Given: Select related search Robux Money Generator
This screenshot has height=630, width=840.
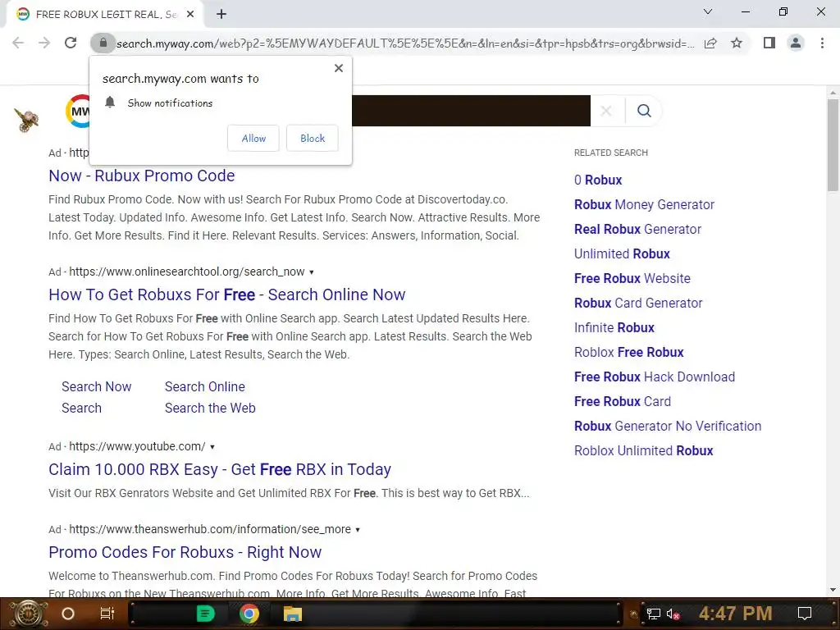Looking at the screenshot, I should tap(644, 204).
